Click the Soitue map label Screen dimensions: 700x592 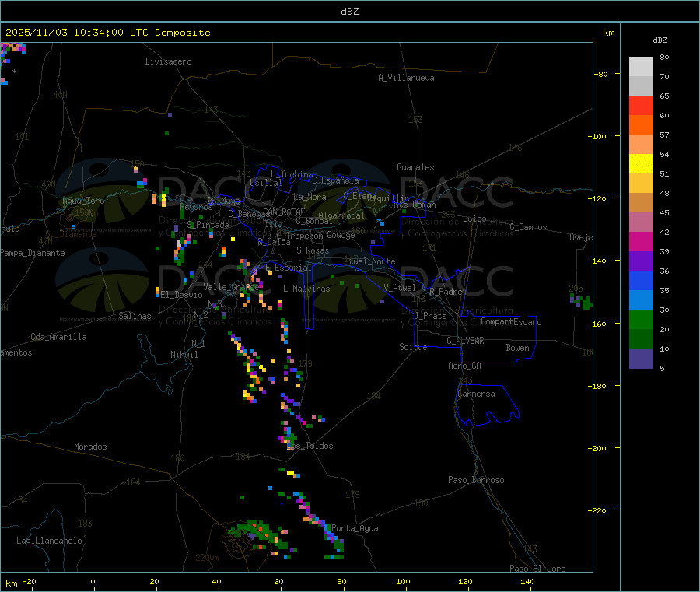[413, 347]
